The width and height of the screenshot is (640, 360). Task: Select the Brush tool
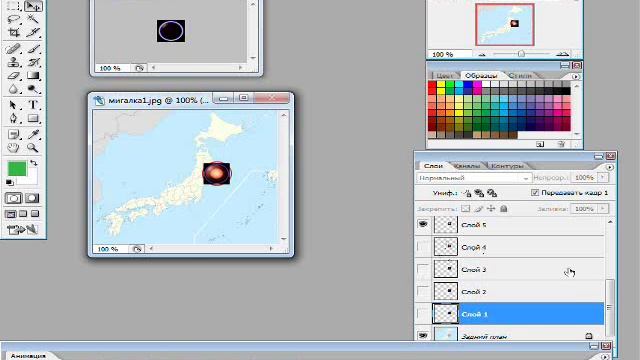[x=33, y=49]
